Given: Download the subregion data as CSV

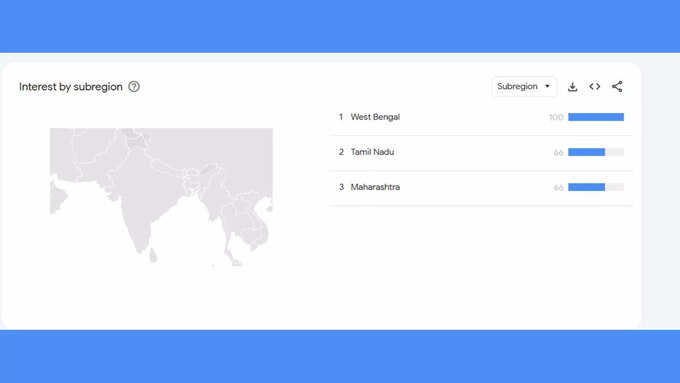Looking at the screenshot, I should (572, 87).
